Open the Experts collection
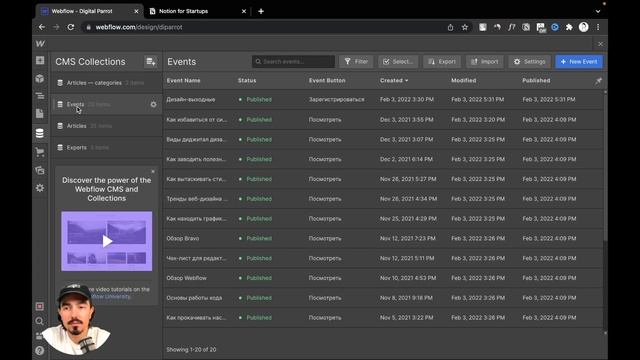This screenshot has width=640, height=360. pyautogui.click(x=107, y=147)
